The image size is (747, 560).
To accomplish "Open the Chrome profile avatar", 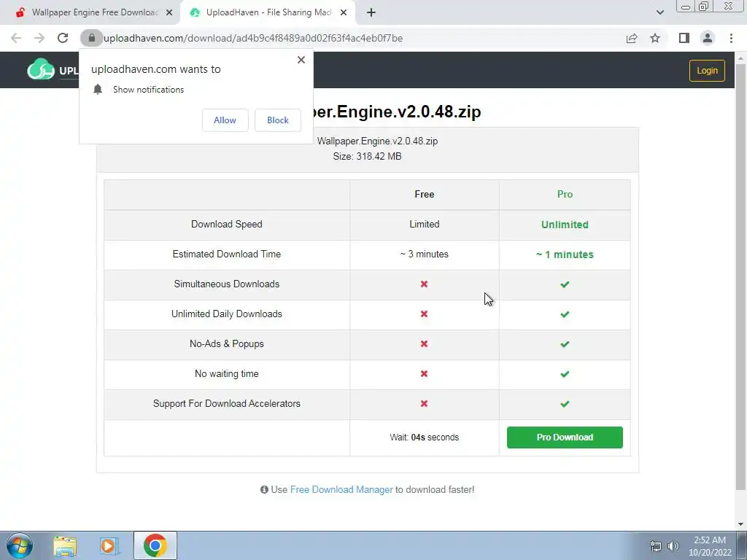I will 708,38.
